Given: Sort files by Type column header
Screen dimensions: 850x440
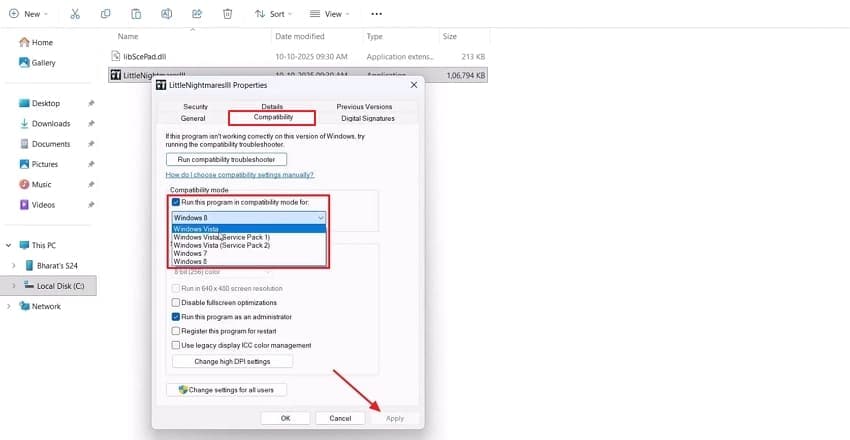Looking at the screenshot, I should point(374,36).
